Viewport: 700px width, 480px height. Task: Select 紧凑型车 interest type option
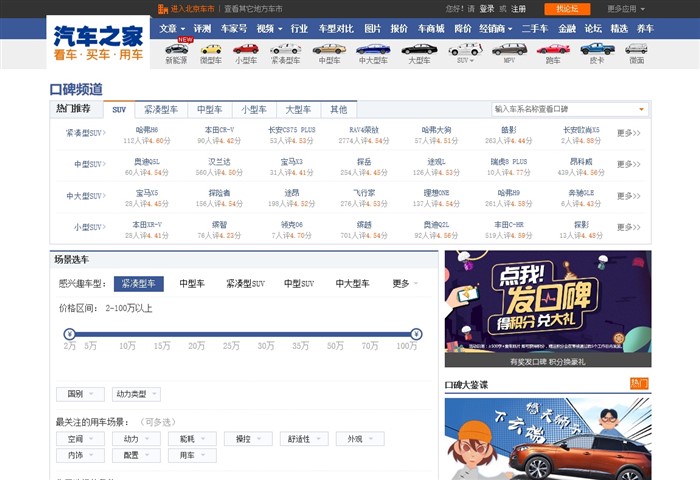point(139,284)
